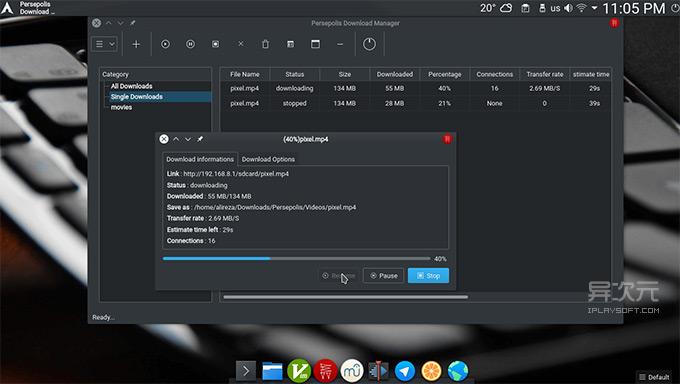The height and width of the screenshot is (384, 680).
Task: Click the trash delete toolbar icon
Action: point(265,44)
